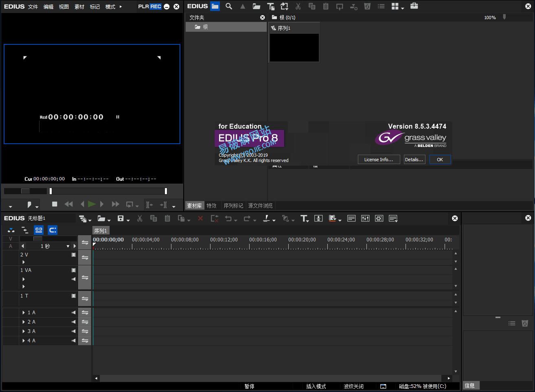Toggle the bin folder view icon

[215, 6]
